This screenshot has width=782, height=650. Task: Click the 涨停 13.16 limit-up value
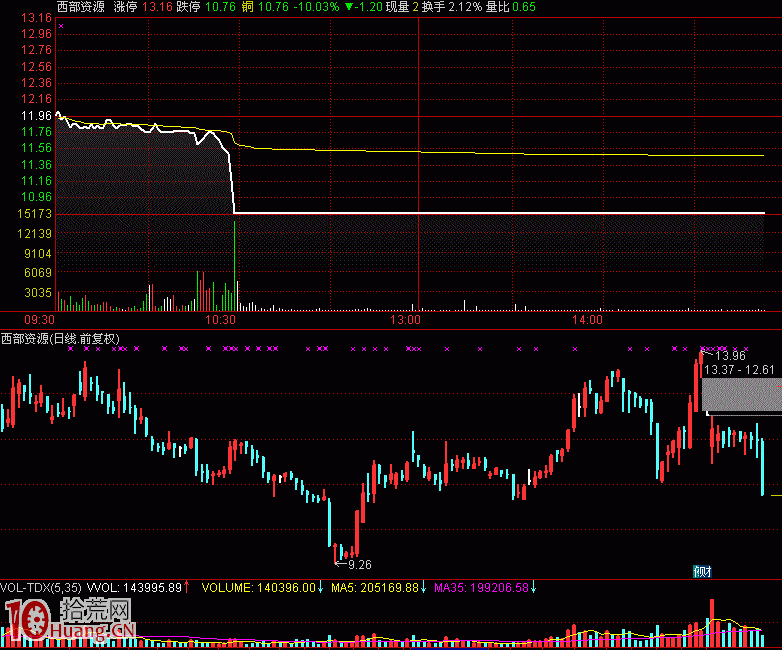143,7
